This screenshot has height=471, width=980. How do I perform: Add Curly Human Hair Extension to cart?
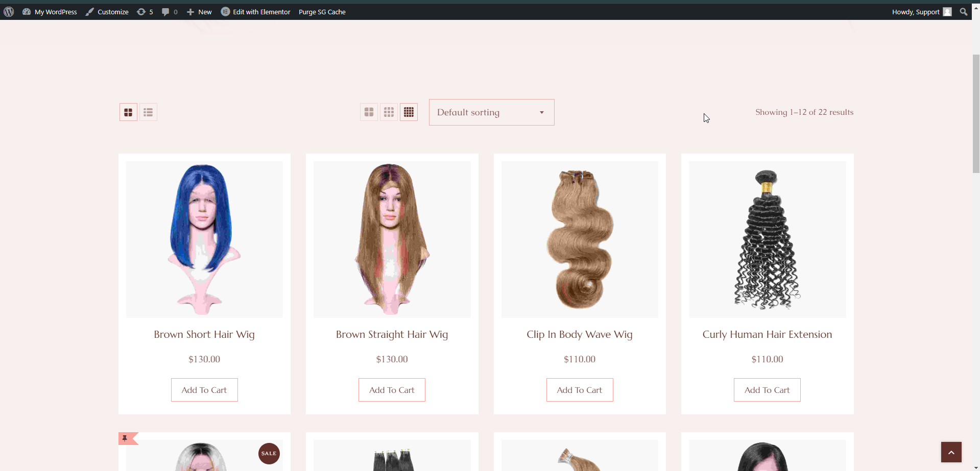tap(767, 390)
